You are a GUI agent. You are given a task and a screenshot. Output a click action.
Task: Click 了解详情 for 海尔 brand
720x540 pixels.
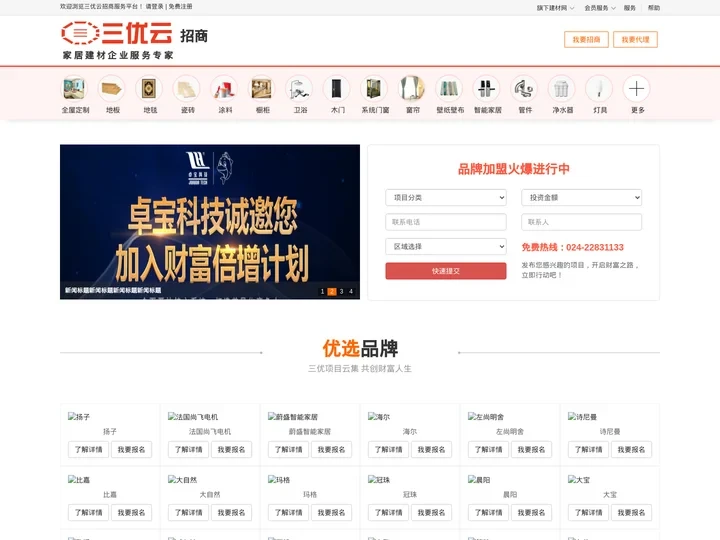click(x=388, y=450)
